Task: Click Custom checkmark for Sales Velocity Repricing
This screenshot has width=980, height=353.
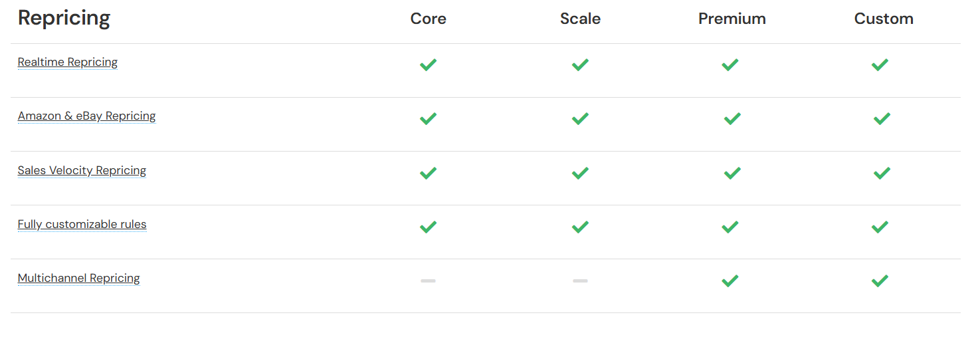Action: coord(882,173)
